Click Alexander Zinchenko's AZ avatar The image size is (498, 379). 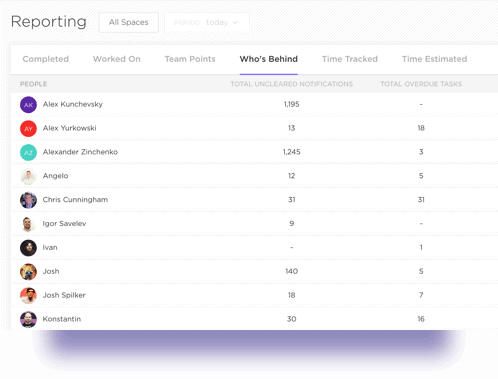point(28,152)
